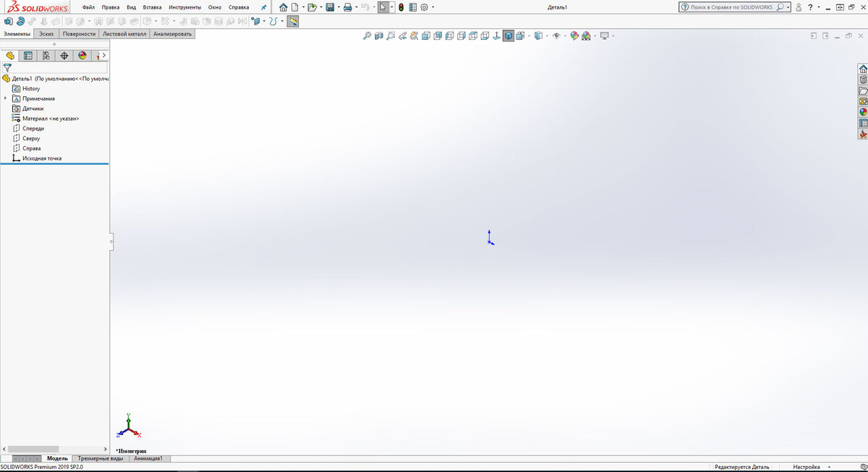868x472 pixels.
Task: Click the Rebuild traffic light icon
Action: coord(401,7)
